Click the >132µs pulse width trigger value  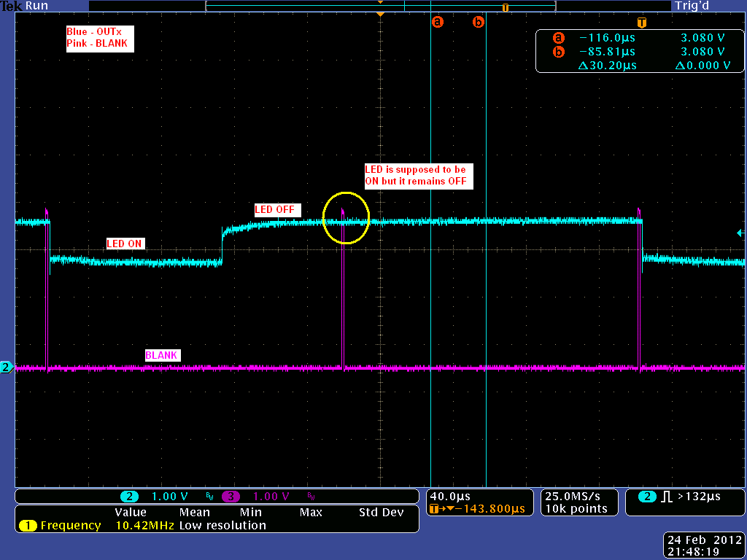click(699, 497)
